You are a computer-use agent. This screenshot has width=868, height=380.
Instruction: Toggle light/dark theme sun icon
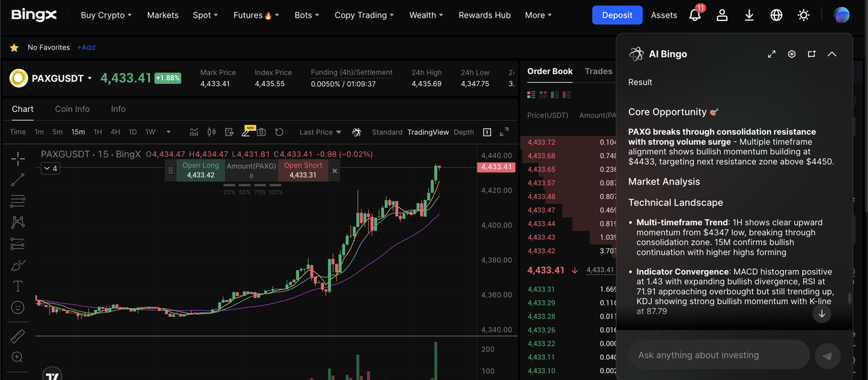click(804, 15)
